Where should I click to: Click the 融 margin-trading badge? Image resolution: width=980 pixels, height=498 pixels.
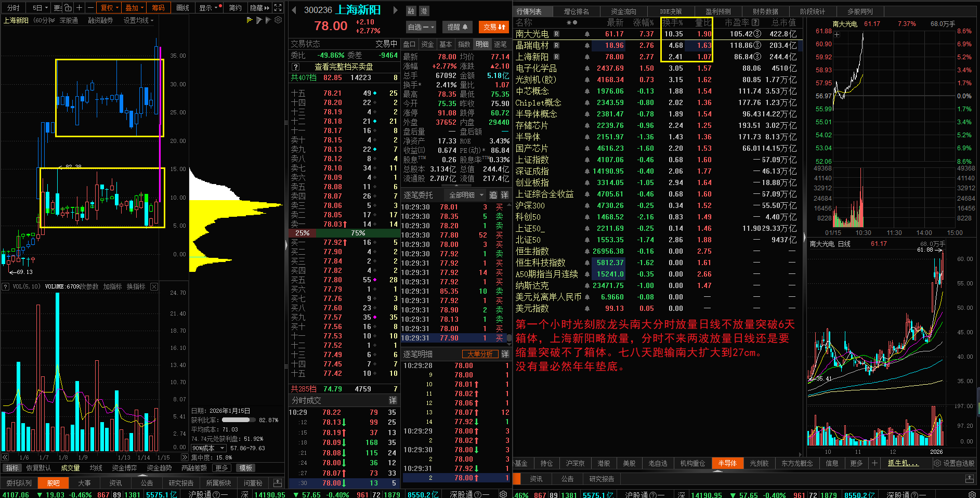[411, 10]
